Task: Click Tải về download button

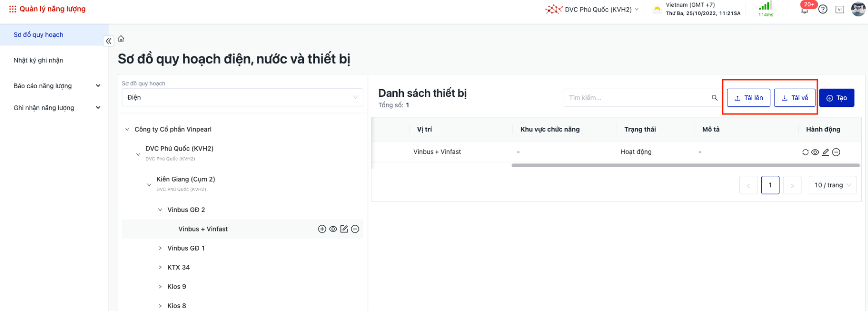Action: (x=795, y=98)
